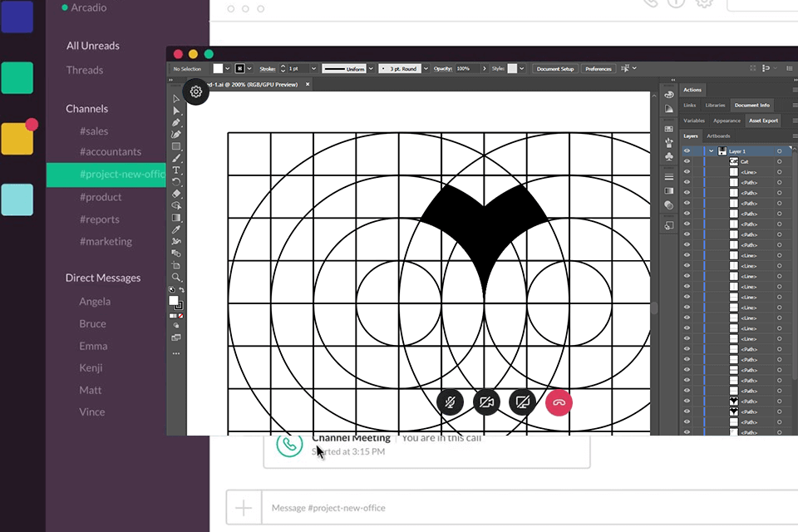The height and width of the screenshot is (532, 798).
Task: Open Edit Toolbar three-dots button
Action: point(176,353)
